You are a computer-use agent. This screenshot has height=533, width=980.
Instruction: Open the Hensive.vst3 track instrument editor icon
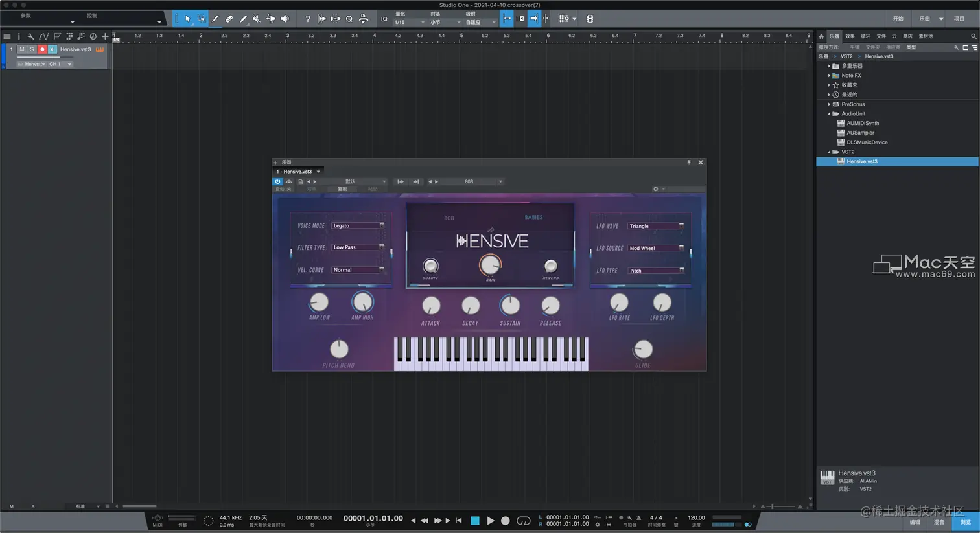100,49
